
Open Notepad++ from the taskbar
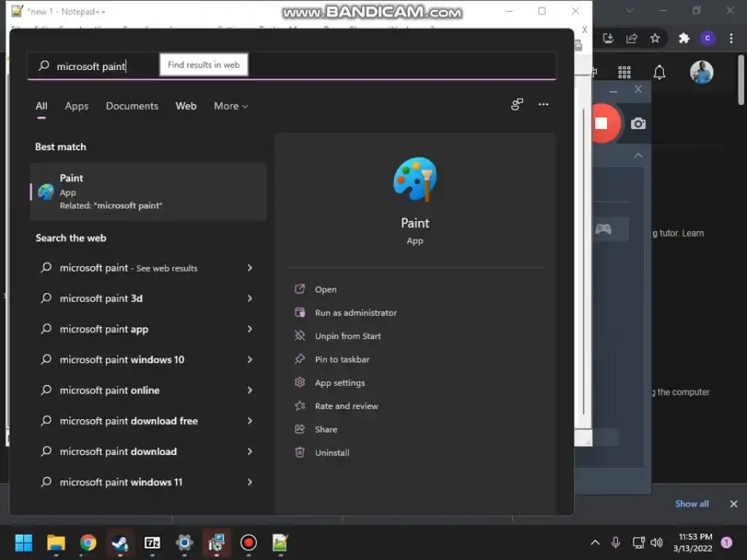280,542
